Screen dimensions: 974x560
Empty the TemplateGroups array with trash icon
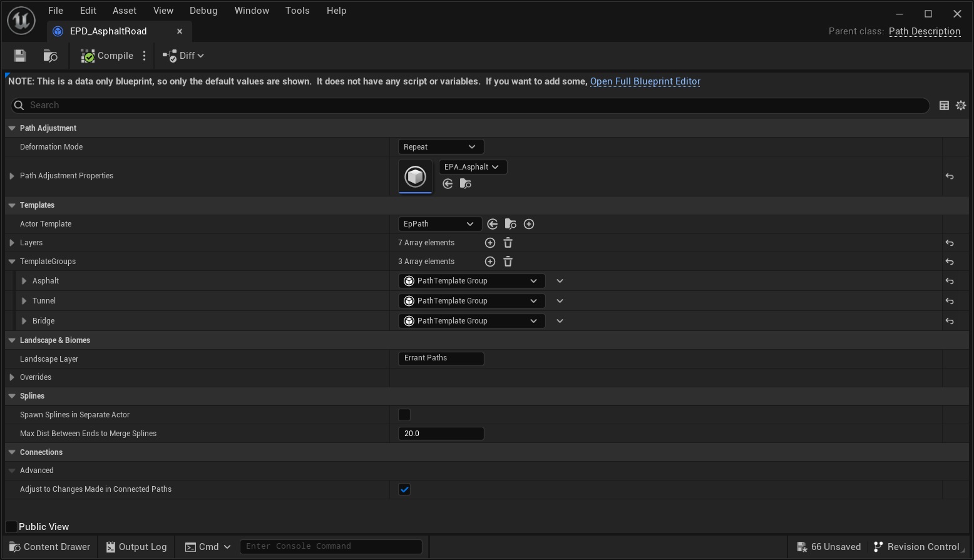pos(508,262)
